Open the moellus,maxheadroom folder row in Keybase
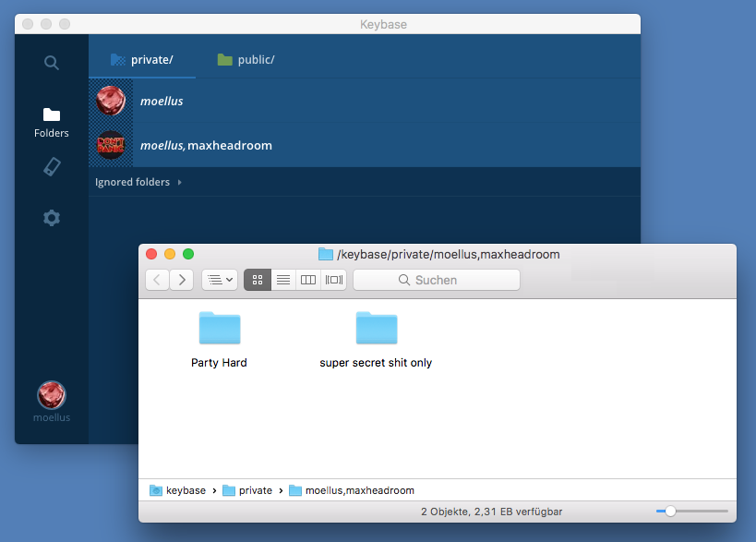The width and height of the screenshot is (756, 542). coord(365,145)
